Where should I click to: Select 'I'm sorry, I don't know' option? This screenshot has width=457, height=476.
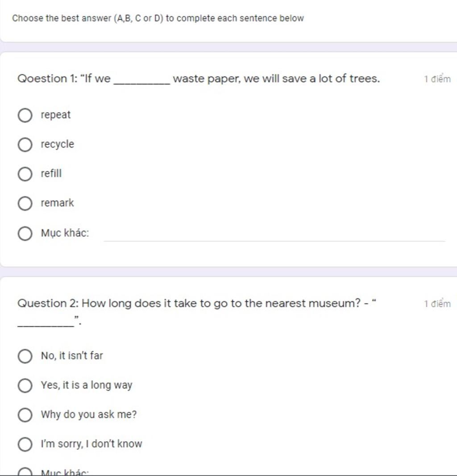25,444
